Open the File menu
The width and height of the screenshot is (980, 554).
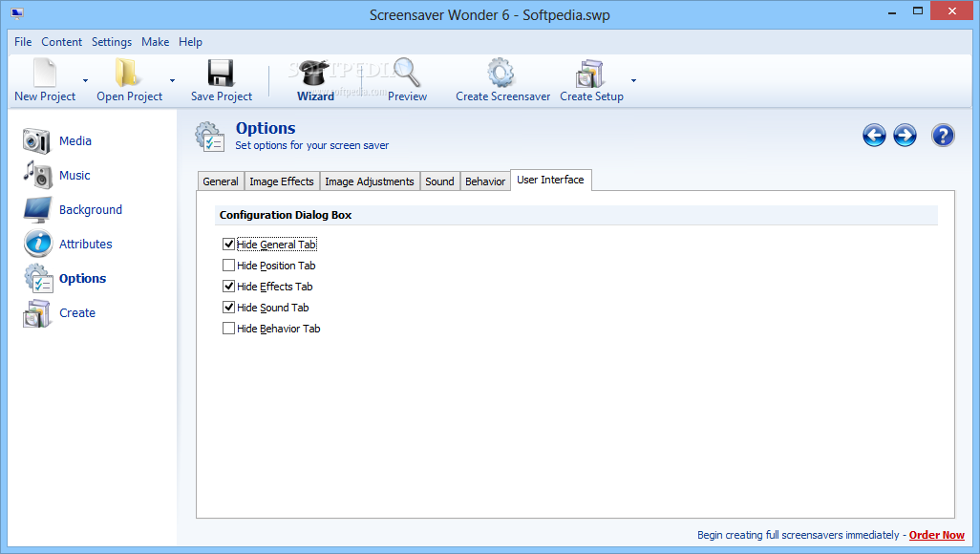point(23,42)
